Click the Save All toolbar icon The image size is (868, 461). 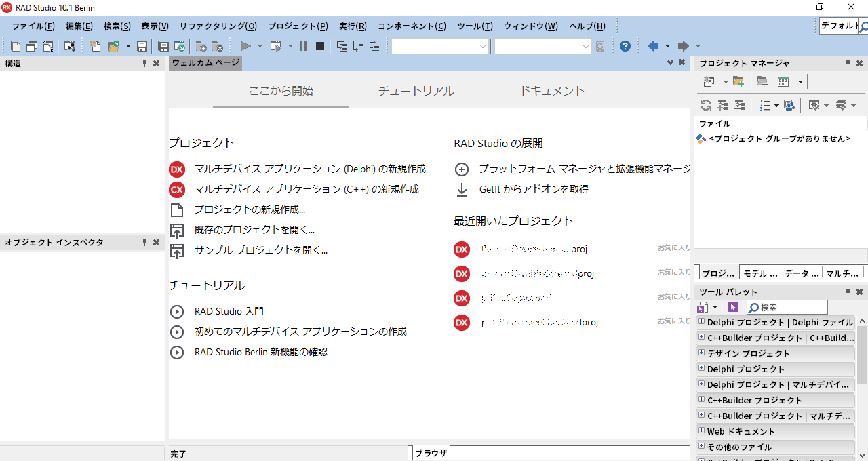click(163, 46)
